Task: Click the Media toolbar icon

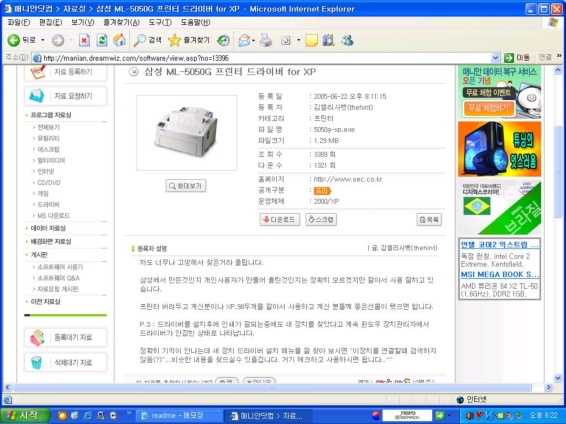Action: coord(223,40)
